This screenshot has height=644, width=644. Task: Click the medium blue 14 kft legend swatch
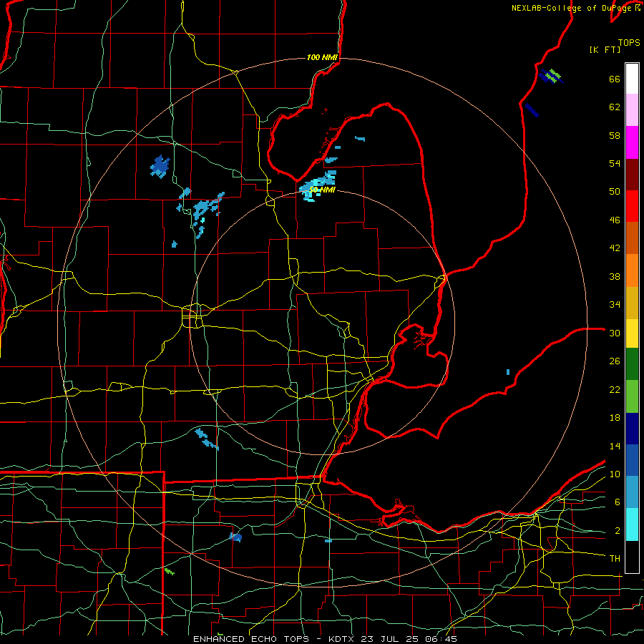(x=632, y=460)
